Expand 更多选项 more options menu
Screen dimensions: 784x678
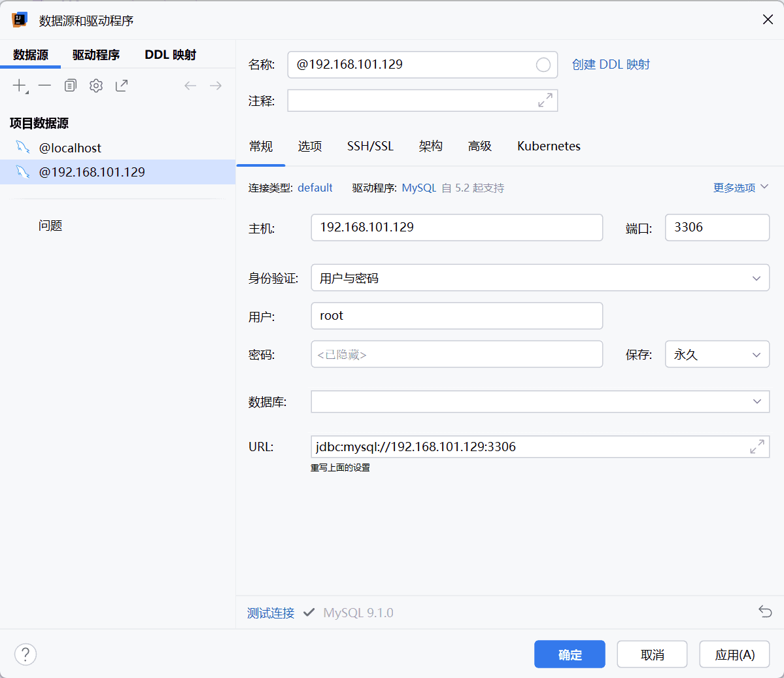(x=740, y=188)
